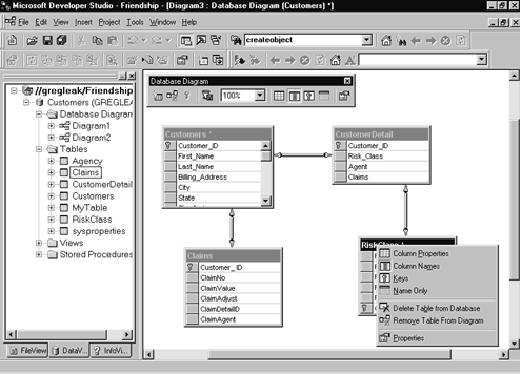Click the Keys view icon in Database Diagram toolbar
This screenshot has width=520, height=374.
[309, 96]
